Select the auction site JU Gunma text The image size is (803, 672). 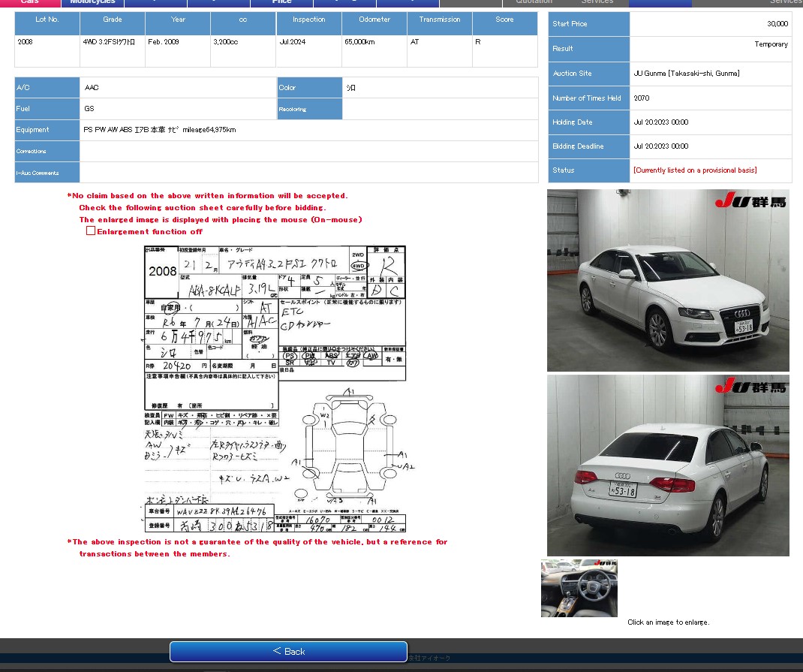coord(686,74)
